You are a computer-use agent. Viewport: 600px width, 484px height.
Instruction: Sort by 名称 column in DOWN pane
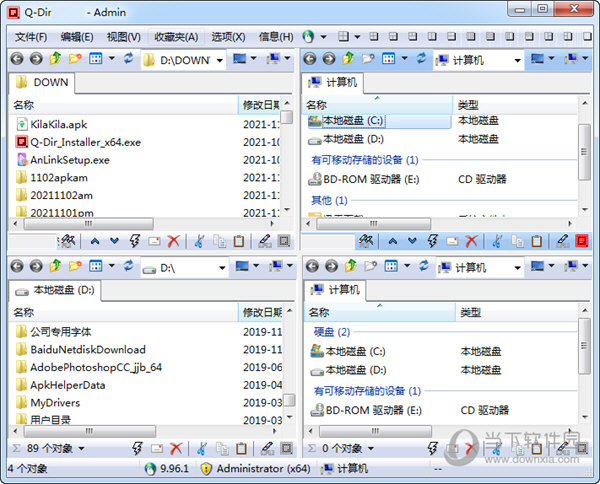[123, 105]
